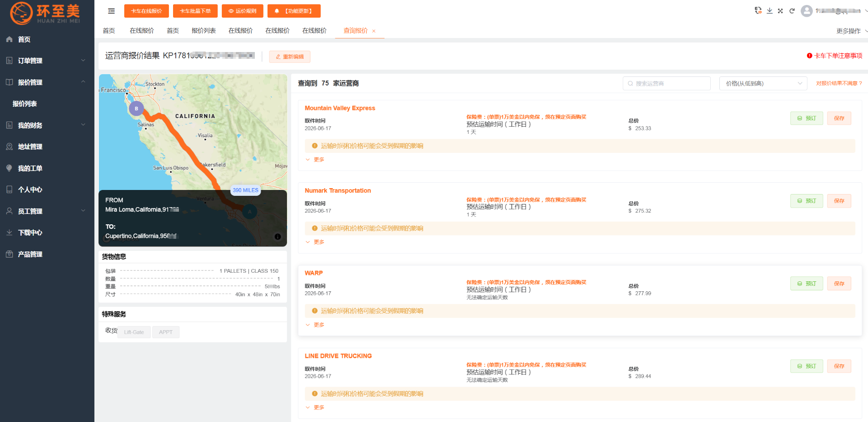Click the APPT service tag
The height and width of the screenshot is (422, 868).
click(166, 332)
